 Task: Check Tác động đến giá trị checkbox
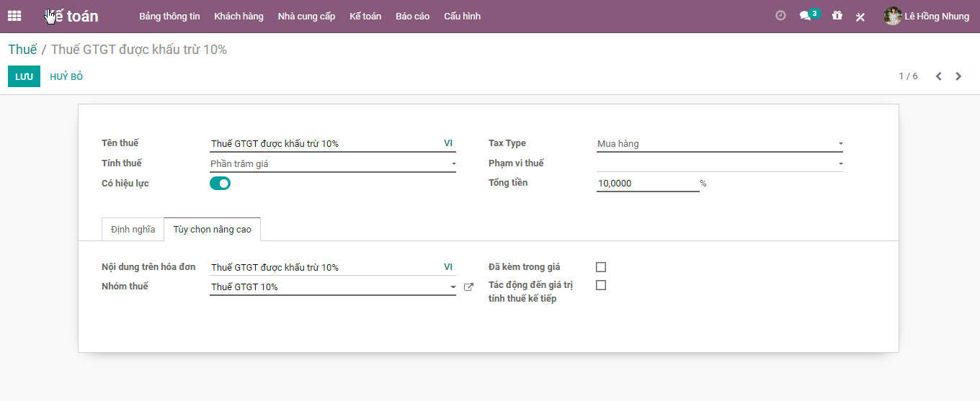[x=601, y=285]
